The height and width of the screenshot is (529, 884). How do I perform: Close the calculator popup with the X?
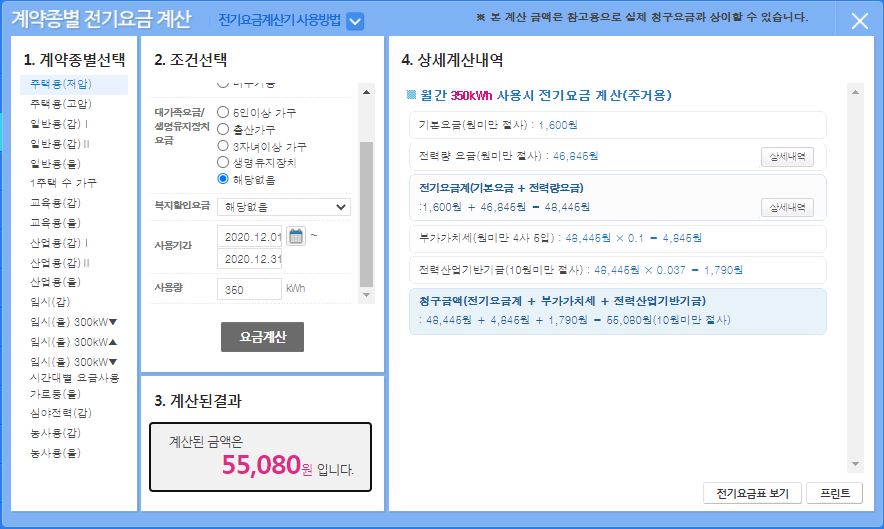click(x=859, y=21)
